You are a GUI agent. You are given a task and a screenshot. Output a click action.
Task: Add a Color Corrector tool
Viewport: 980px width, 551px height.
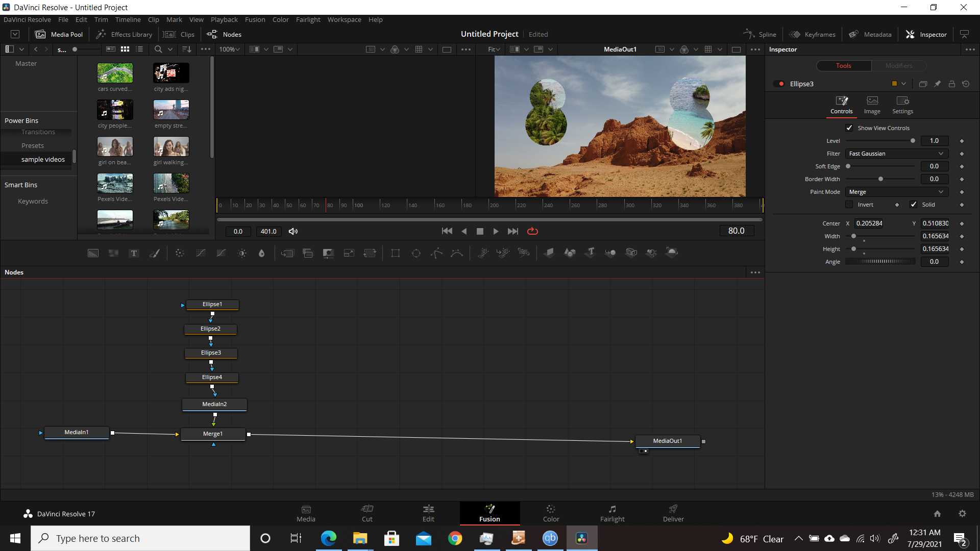pos(180,253)
